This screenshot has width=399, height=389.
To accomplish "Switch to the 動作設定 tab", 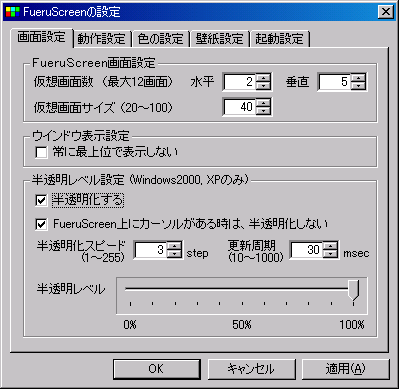I will coord(101,39).
